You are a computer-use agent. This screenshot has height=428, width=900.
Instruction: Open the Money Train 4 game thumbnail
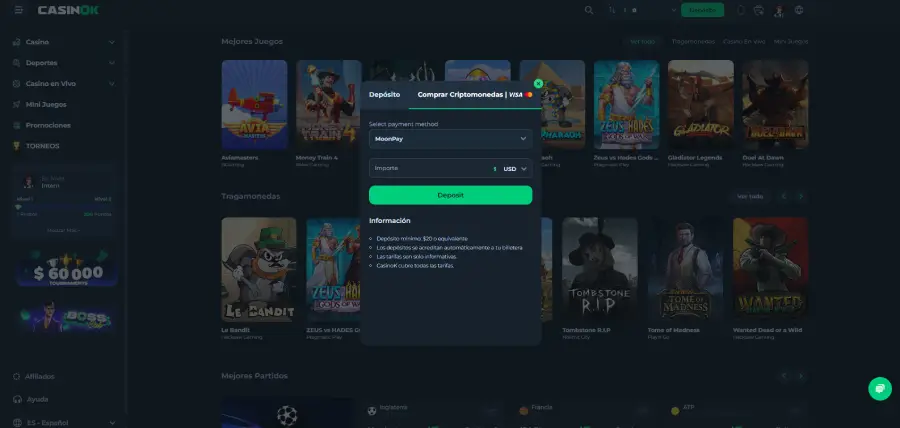click(x=328, y=104)
